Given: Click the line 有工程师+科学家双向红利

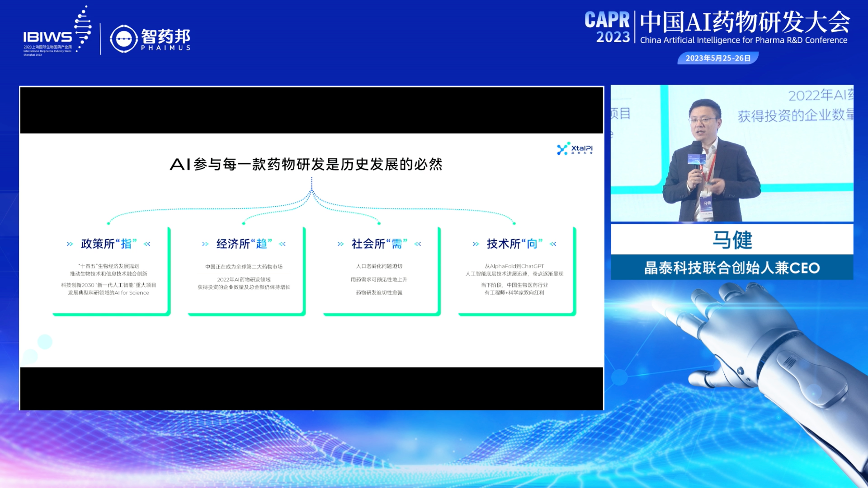Looking at the screenshot, I should click(x=515, y=293).
